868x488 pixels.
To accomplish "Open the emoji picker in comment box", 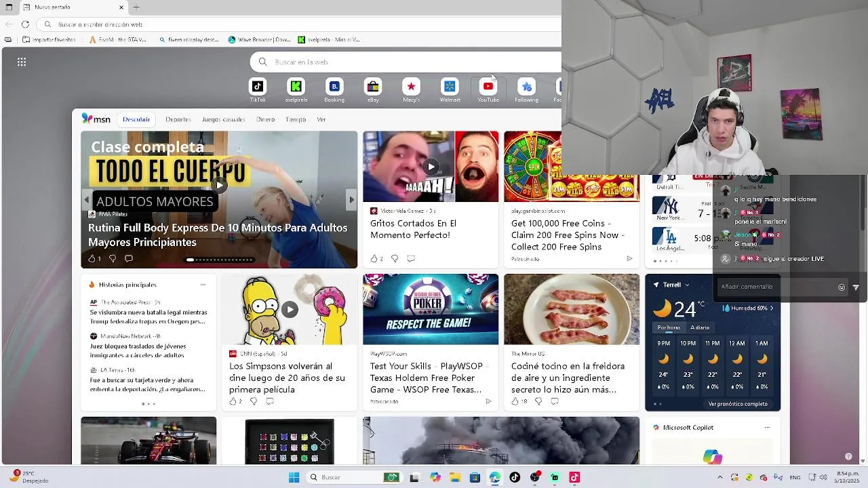I will pos(842,287).
